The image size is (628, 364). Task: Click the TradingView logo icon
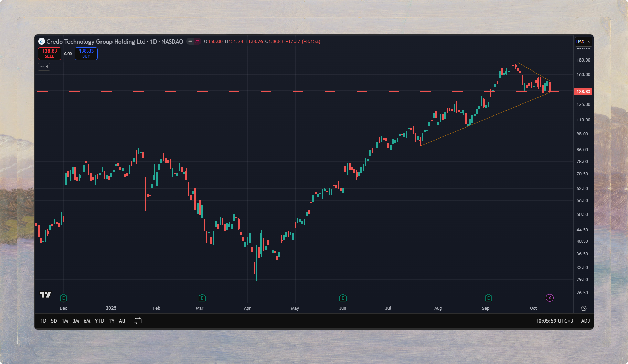45,295
